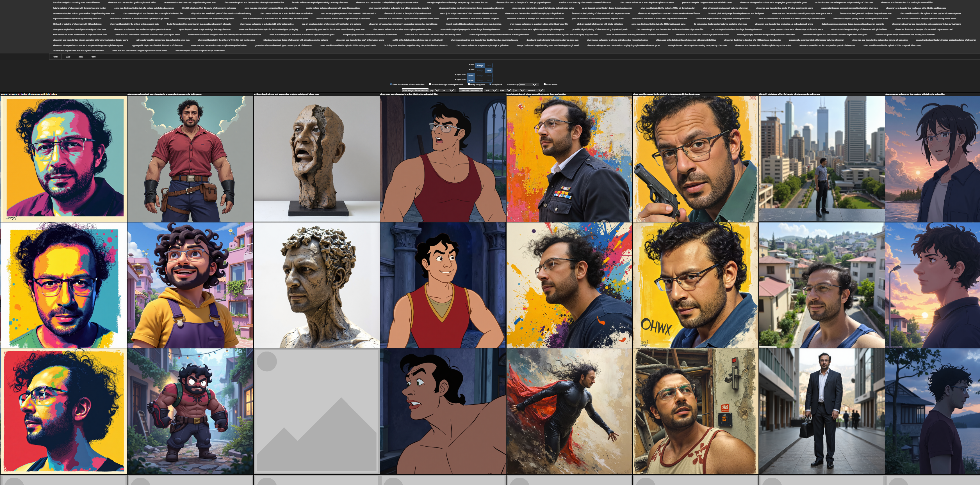Open the pulp cover image with OHWX text
The width and height of the screenshot is (980, 485).
pyautogui.click(x=696, y=285)
